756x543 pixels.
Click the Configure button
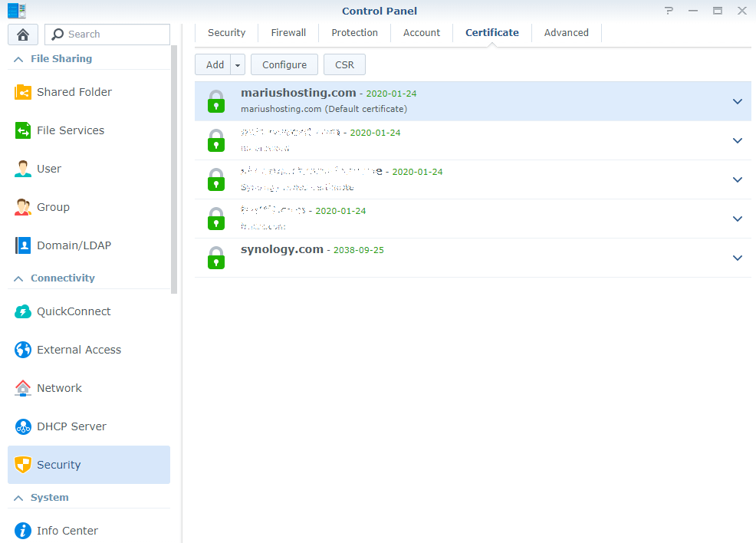pyautogui.click(x=284, y=64)
